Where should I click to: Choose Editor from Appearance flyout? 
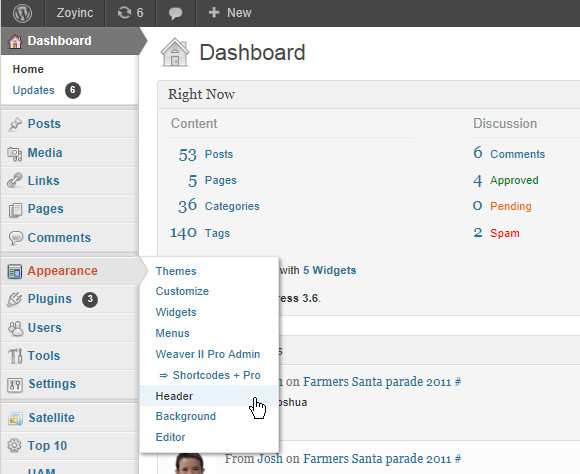pyautogui.click(x=170, y=437)
